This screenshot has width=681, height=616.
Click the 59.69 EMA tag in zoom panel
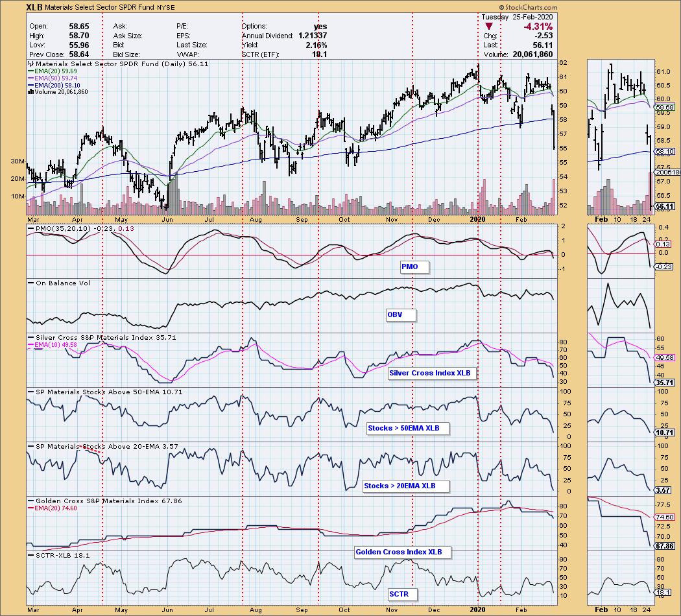coord(665,107)
